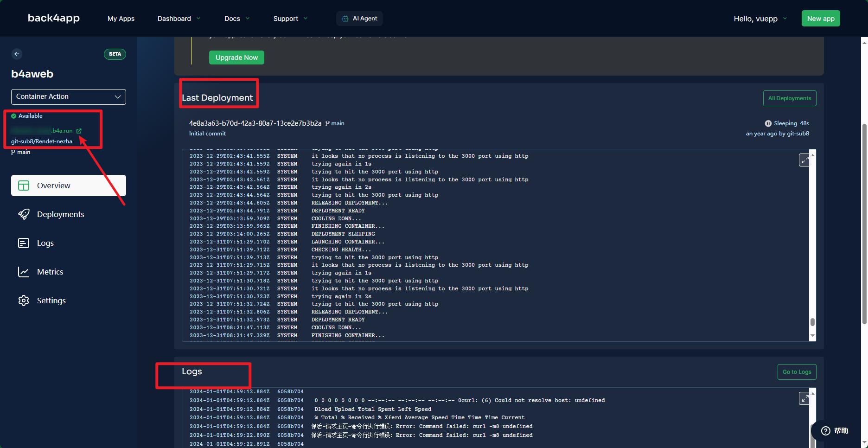868x448 pixels.
Task: Expand the Last Deployment log to fullscreen
Action: 804,160
